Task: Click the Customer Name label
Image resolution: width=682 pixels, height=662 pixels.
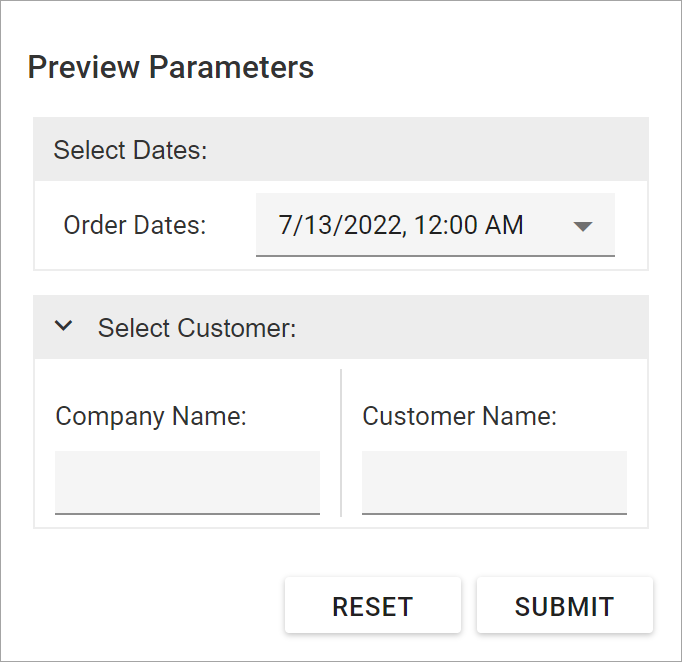Action: click(x=459, y=416)
